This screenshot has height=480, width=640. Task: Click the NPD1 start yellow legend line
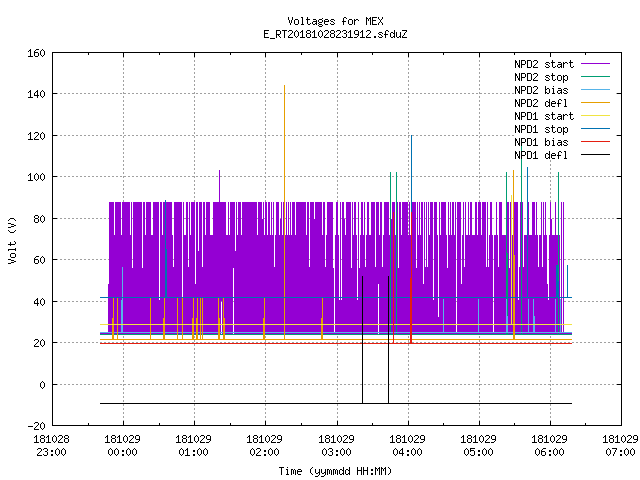point(595,116)
